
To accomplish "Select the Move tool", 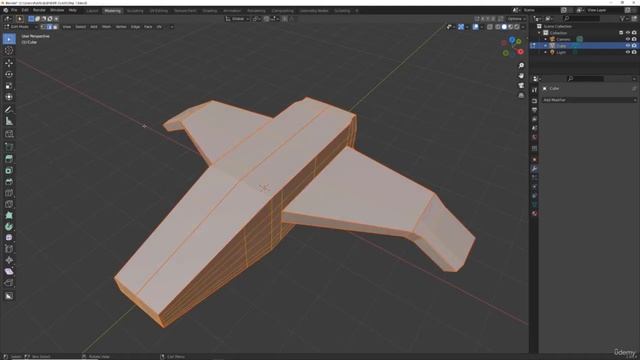I will tap(9, 63).
